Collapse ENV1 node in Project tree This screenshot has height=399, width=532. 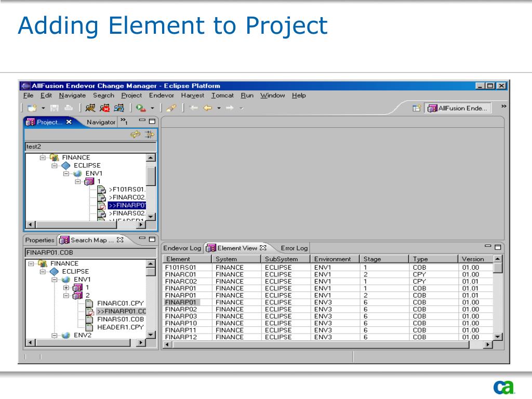[x=66, y=174]
